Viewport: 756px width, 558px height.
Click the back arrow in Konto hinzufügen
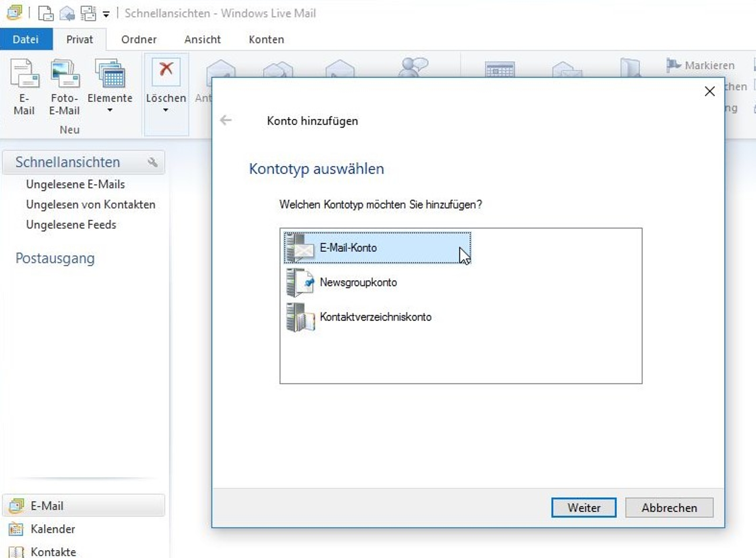(x=226, y=120)
